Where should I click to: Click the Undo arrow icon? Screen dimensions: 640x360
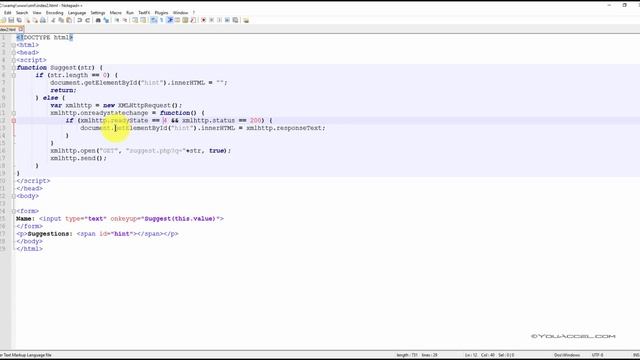(79, 20)
